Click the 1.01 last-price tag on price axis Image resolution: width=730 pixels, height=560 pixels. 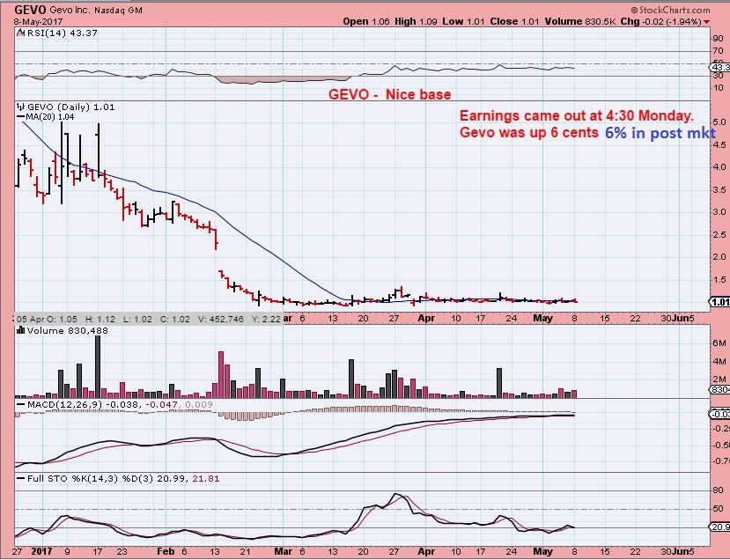point(719,302)
